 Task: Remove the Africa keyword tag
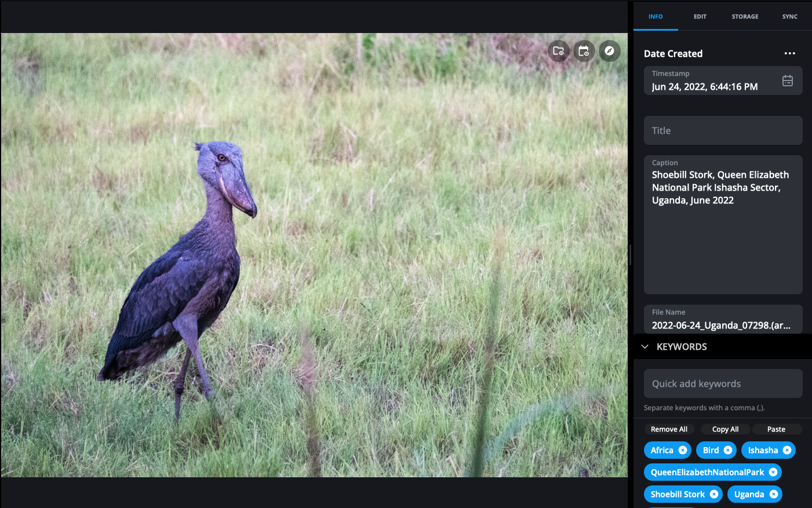click(683, 450)
